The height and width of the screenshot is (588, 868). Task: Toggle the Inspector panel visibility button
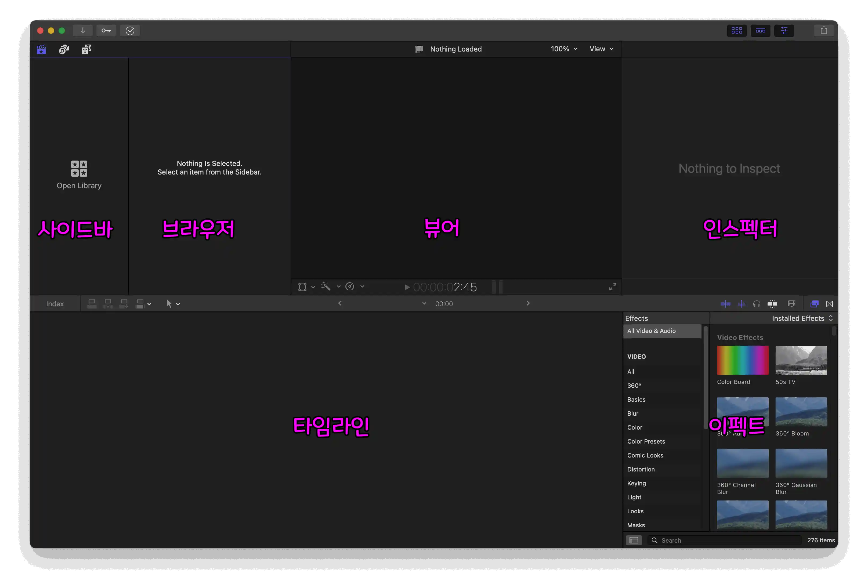[784, 31]
